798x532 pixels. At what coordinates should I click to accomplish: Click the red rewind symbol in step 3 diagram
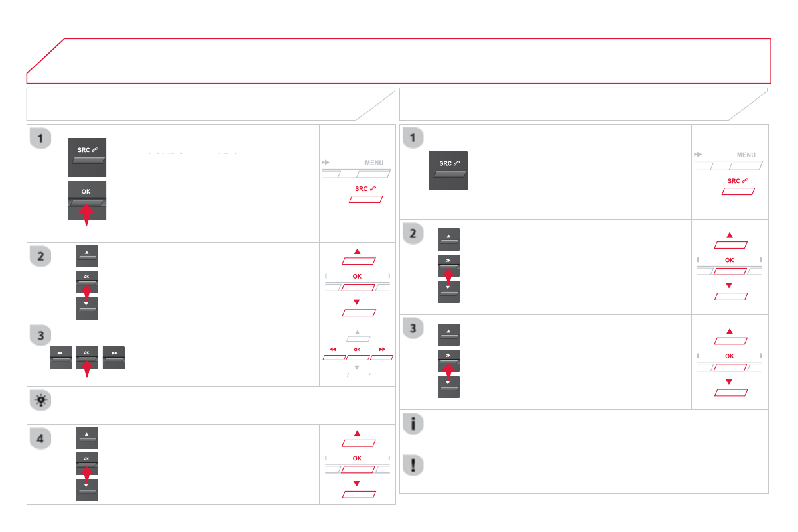(x=333, y=349)
